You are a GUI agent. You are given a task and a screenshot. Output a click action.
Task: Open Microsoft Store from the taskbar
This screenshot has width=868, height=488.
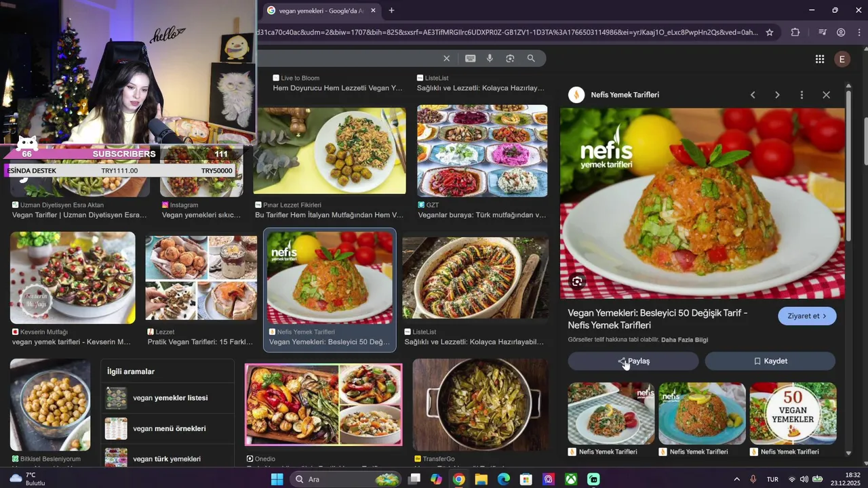[526, 479]
